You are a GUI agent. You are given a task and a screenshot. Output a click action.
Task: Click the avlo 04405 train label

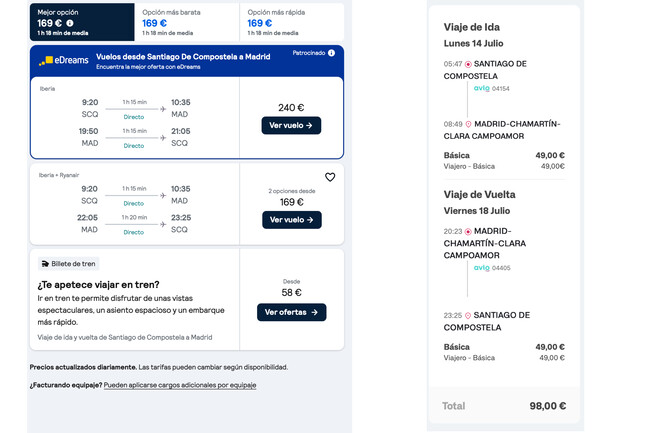(x=492, y=268)
